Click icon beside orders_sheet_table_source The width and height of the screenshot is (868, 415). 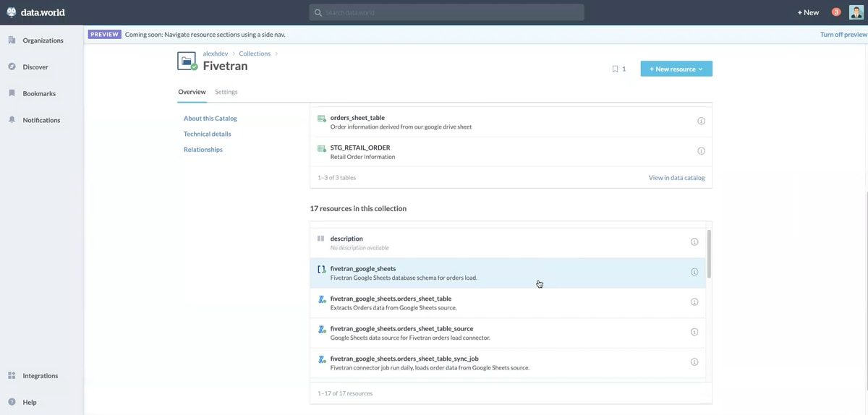pos(322,329)
